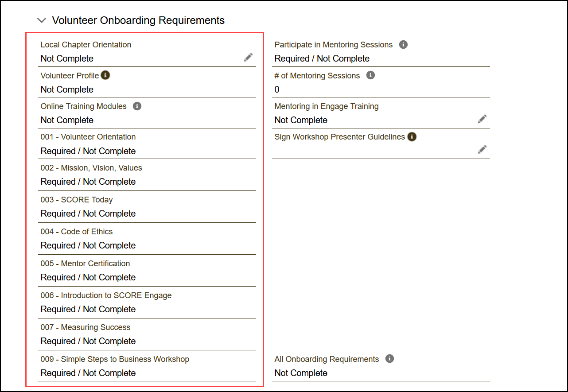Click the 007 - Measuring Success status
568x392 pixels.
pyautogui.click(x=88, y=341)
